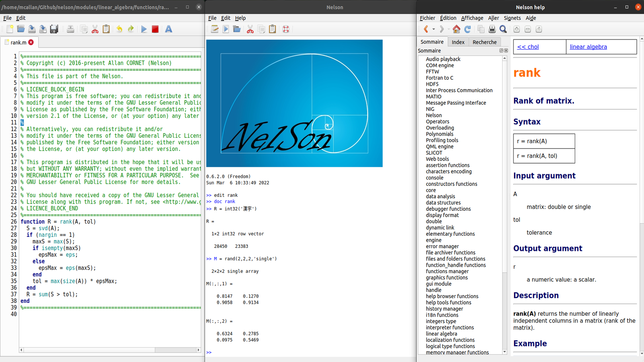Open the Signets menu
Image resolution: width=644 pixels, height=362 pixels.
[512, 18]
